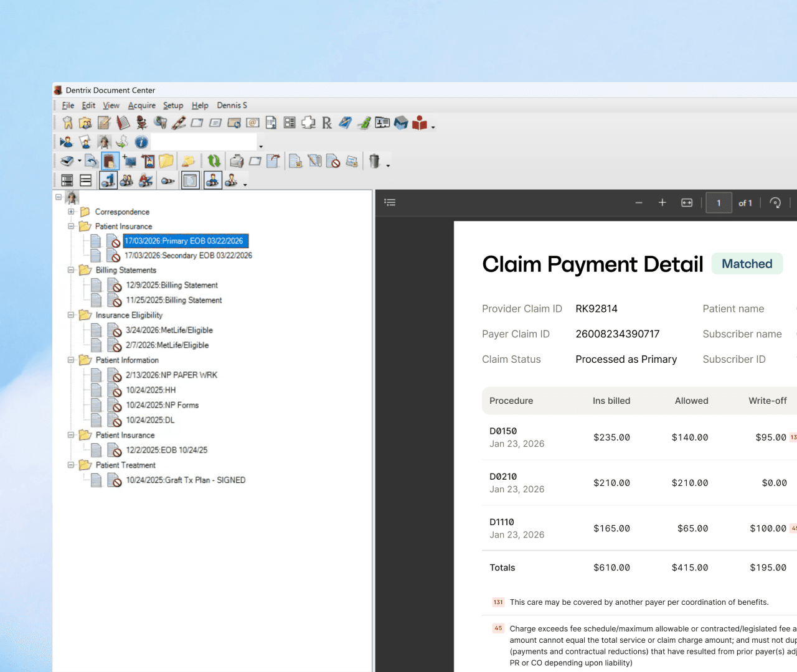The width and height of the screenshot is (797, 672).
Task: Open the scanner icon dropdown arrow
Action: (x=80, y=162)
